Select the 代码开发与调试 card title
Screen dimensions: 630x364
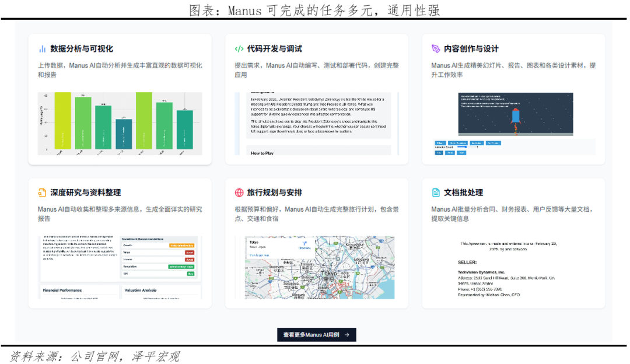pyautogui.click(x=274, y=49)
